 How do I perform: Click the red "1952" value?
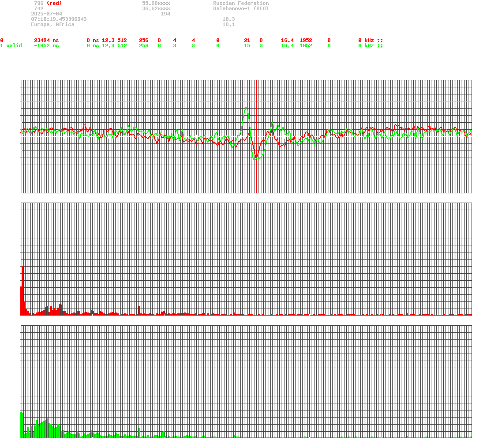(x=306, y=41)
